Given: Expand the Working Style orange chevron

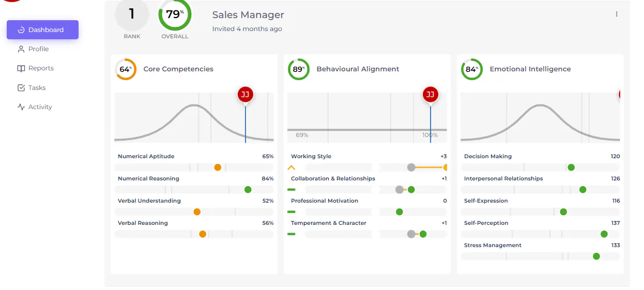Looking at the screenshot, I should click(x=291, y=167).
